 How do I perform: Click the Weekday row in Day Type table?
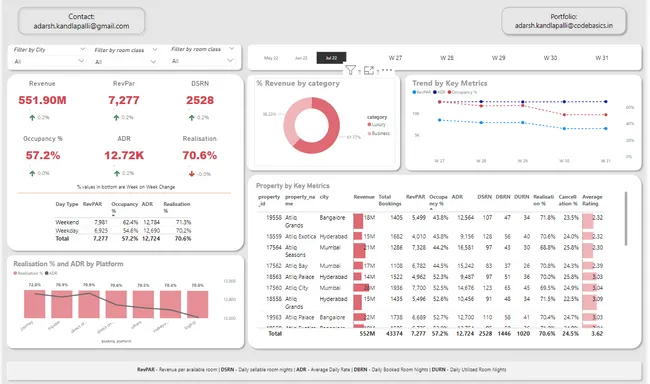click(123, 231)
